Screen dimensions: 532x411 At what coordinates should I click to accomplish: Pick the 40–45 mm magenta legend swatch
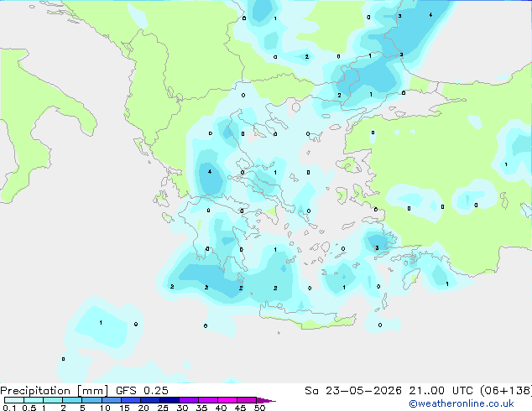(227, 400)
